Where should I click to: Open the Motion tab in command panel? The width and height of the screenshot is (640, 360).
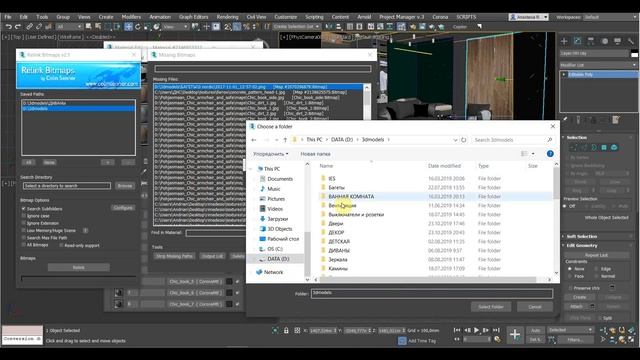click(x=604, y=41)
